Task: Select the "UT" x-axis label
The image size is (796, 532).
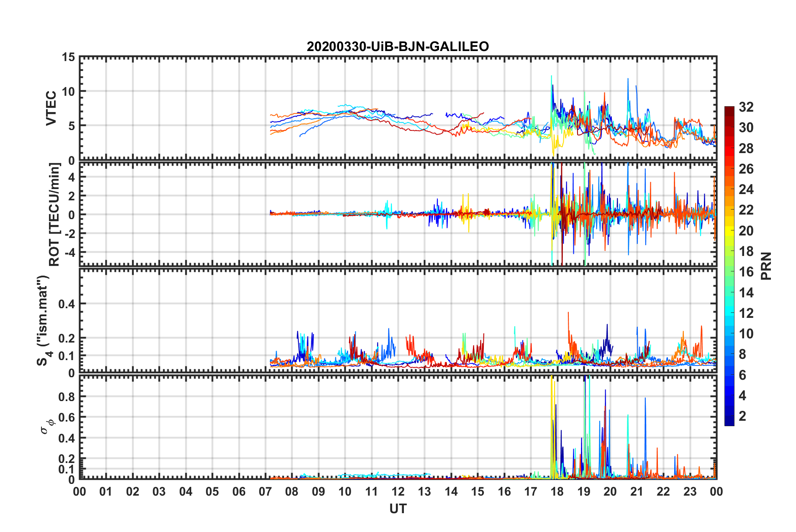Action: click(x=398, y=509)
